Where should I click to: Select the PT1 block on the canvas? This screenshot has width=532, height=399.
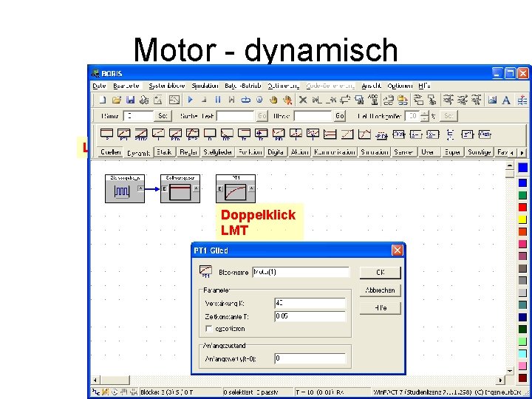click(236, 188)
